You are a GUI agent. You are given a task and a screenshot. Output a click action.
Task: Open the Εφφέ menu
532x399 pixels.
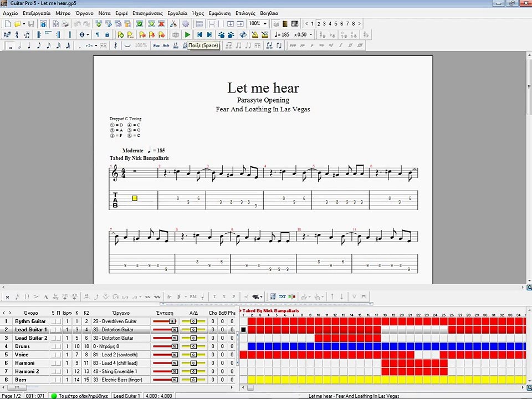pyautogui.click(x=121, y=13)
